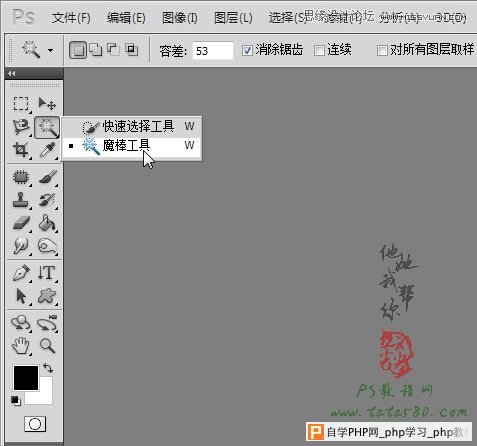Select the Eyedropper tool
477x446 pixels.
pyautogui.click(x=47, y=150)
